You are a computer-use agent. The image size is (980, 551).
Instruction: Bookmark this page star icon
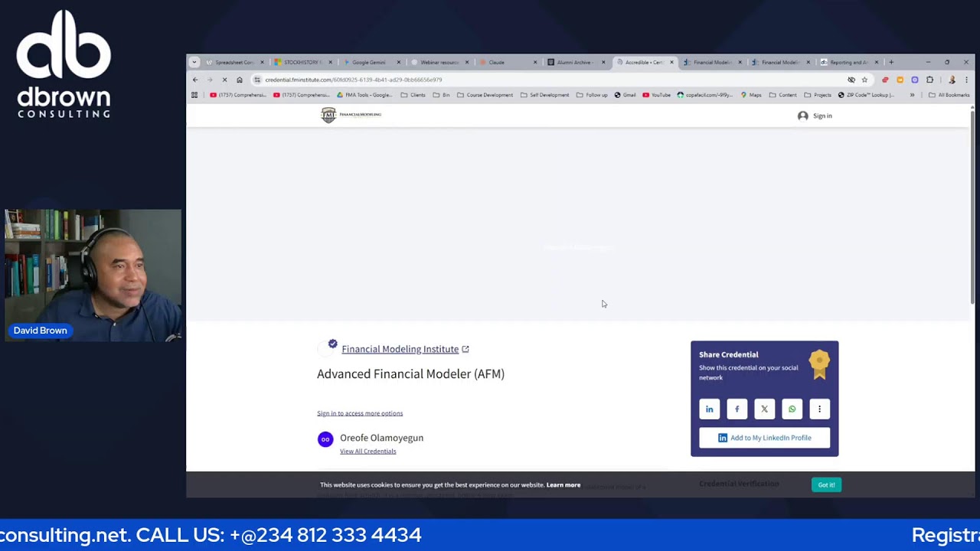pyautogui.click(x=864, y=80)
